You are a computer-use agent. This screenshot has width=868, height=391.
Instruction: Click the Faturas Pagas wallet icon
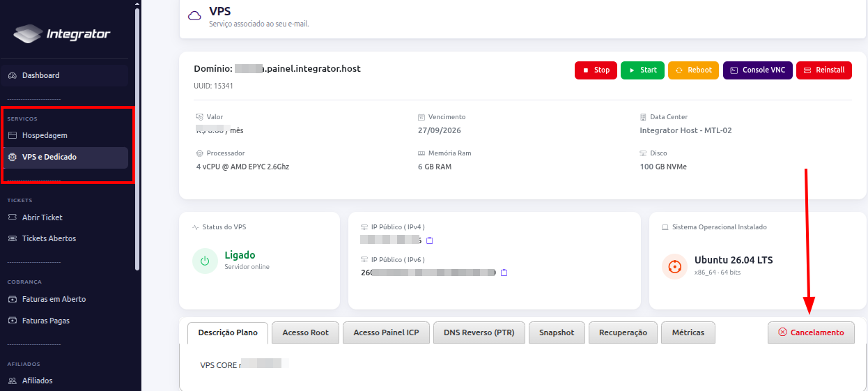coord(12,321)
